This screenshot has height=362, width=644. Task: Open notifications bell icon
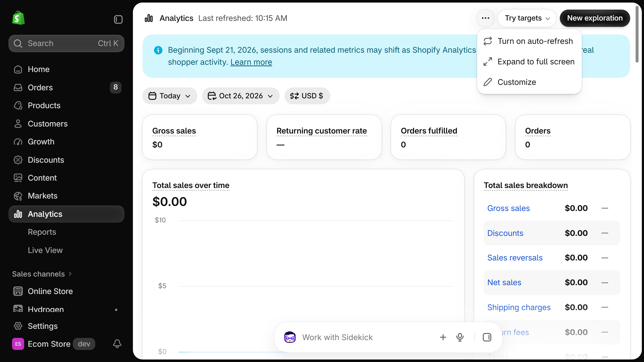coord(117,344)
